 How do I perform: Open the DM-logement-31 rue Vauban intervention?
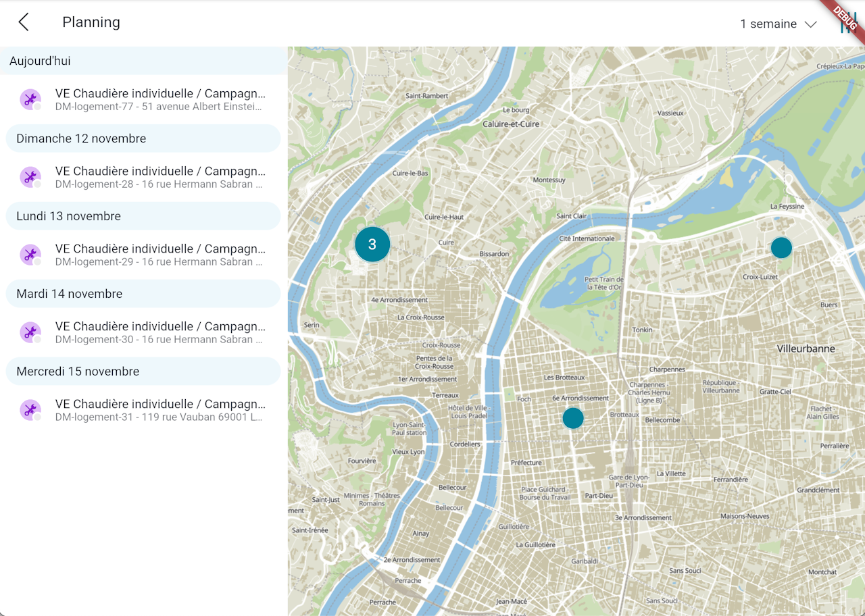point(159,411)
